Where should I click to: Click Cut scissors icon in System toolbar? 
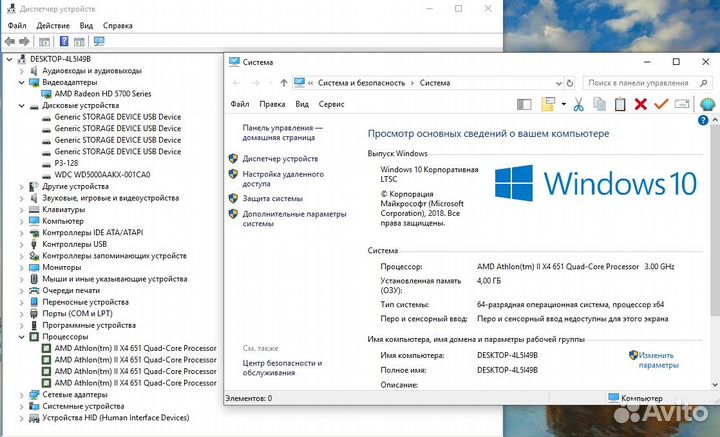point(578,105)
